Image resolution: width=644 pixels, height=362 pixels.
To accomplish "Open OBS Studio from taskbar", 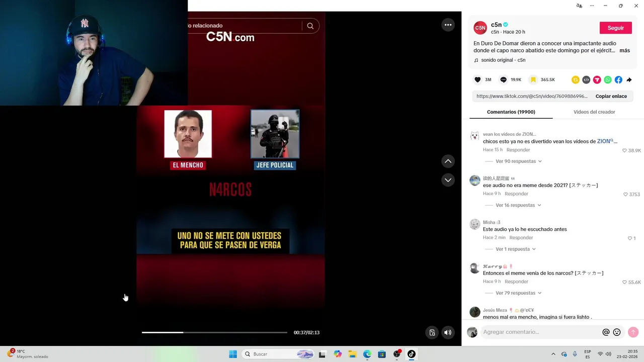I will 397,354.
